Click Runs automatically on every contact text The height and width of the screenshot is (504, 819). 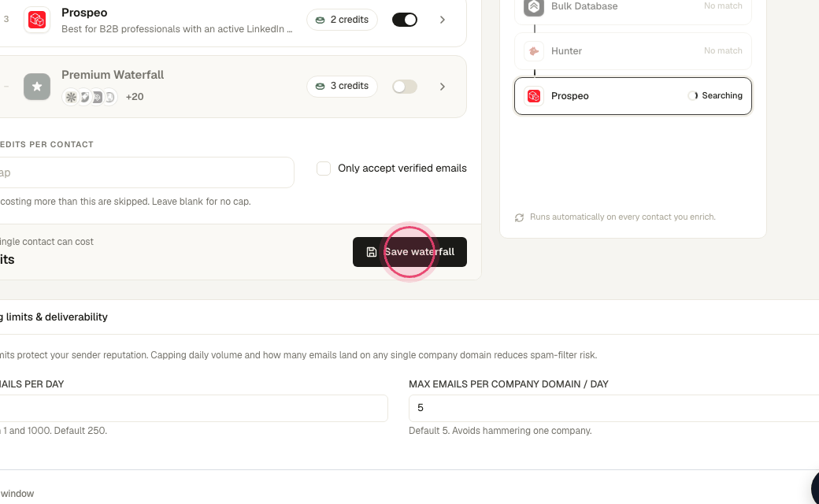click(623, 217)
